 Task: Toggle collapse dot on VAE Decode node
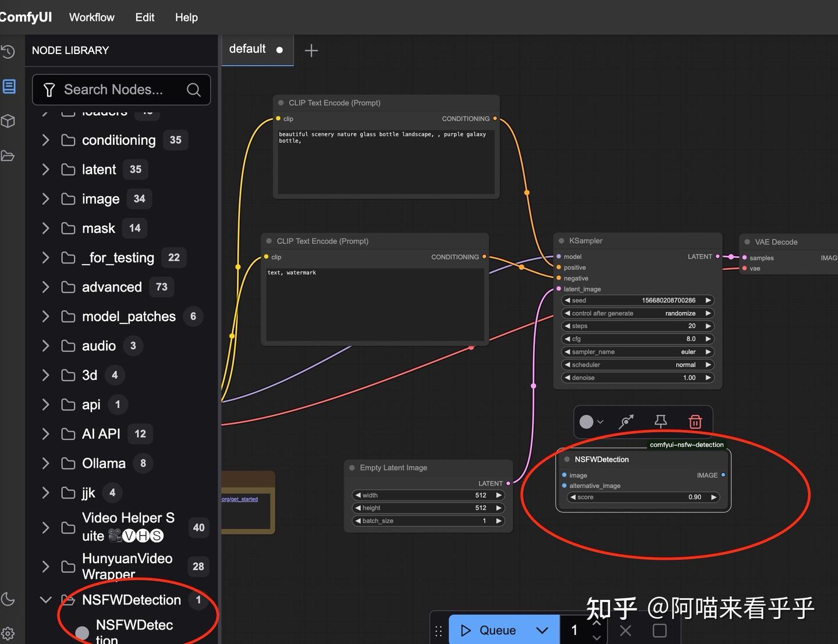747,242
